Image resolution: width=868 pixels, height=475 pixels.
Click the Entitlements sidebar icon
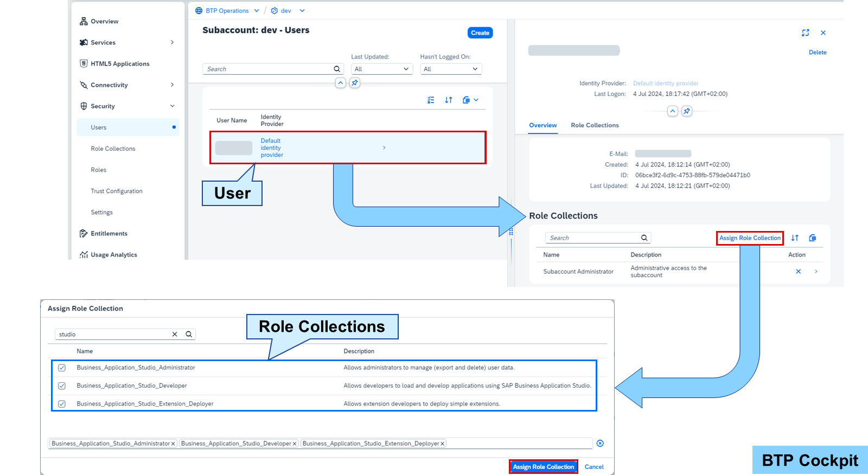click(84, 234)
